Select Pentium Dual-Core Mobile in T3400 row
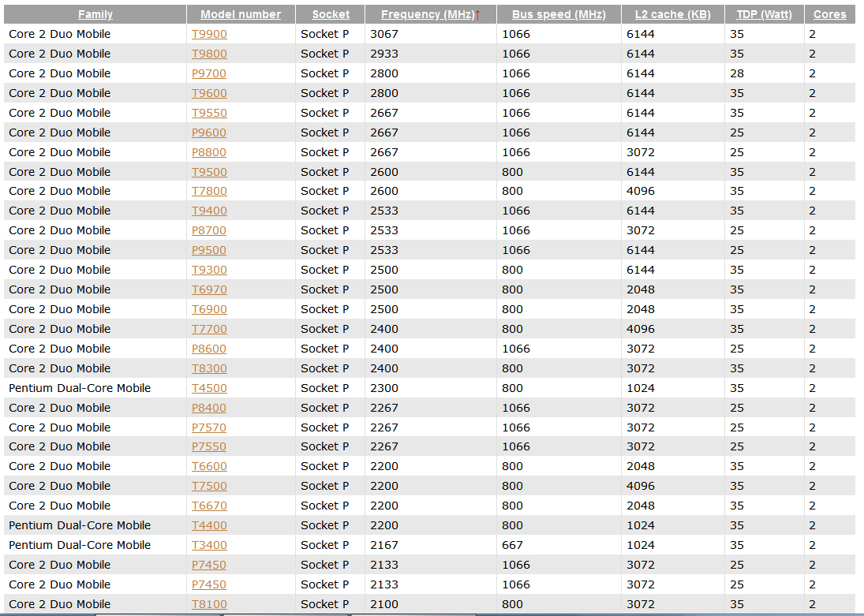 tap(80, 546)
